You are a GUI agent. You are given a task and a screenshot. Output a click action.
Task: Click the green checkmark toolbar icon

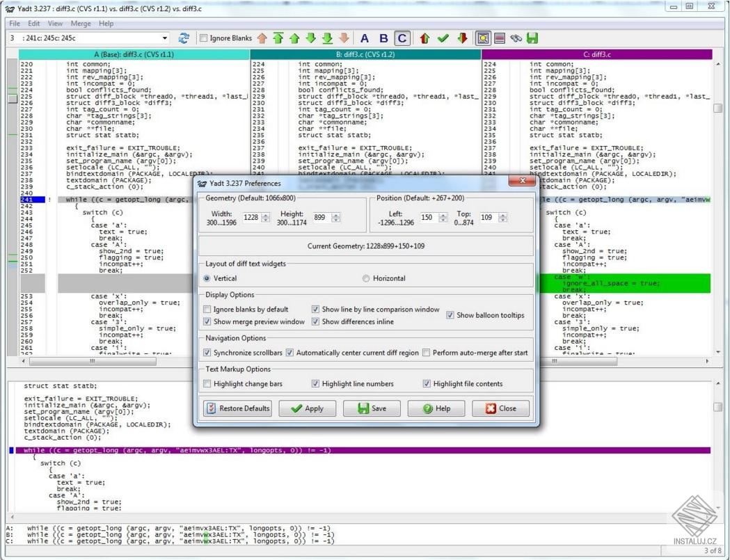[443, 38]
